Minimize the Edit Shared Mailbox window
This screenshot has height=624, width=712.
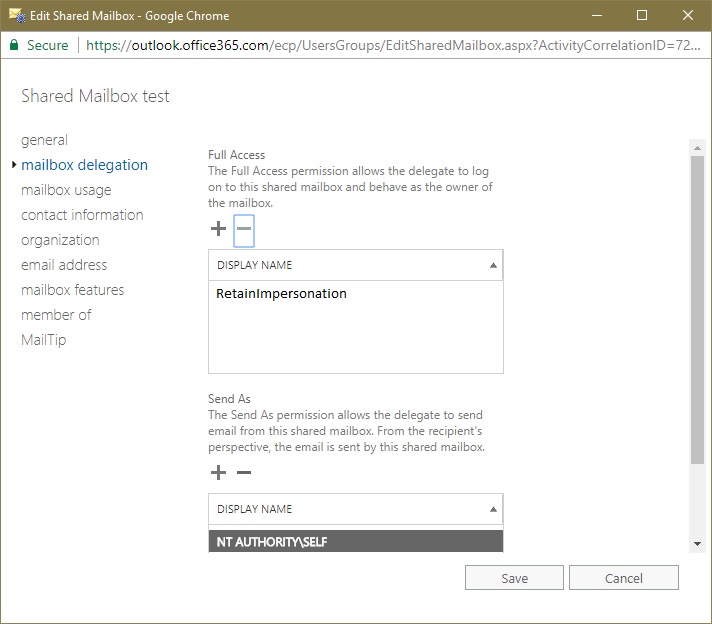(x=597, y=15)
